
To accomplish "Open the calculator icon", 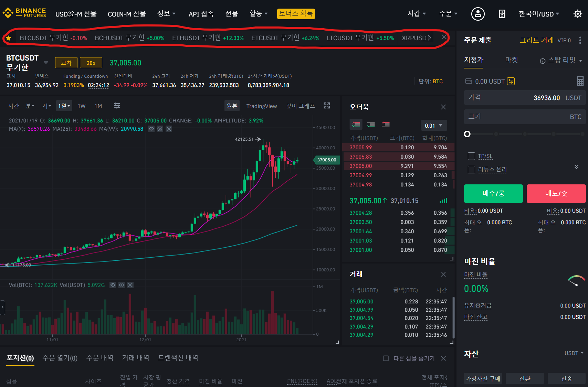I will point(580,81).
